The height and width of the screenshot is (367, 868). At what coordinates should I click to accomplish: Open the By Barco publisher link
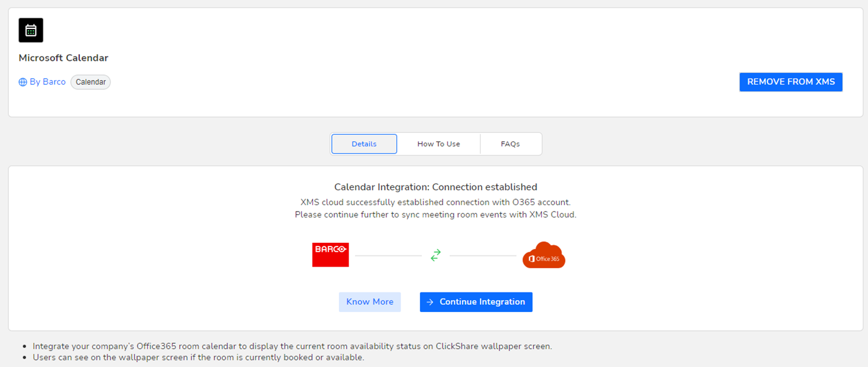tap(47, 82)
